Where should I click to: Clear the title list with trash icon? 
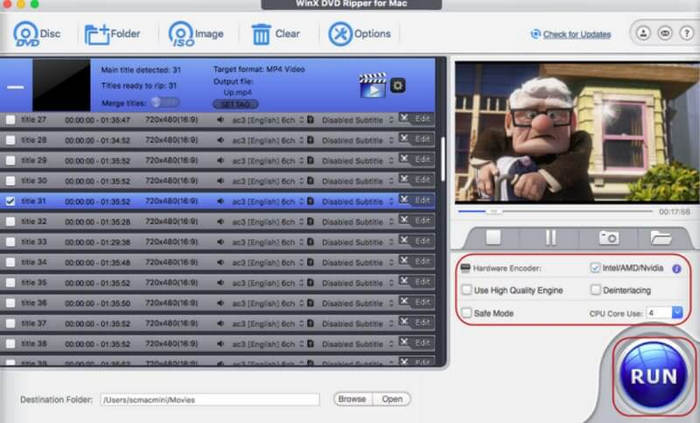tap(275, 34)
